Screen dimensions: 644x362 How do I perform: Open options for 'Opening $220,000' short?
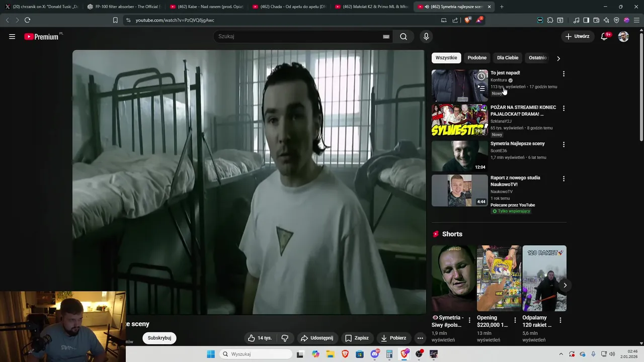[x=515, y=320]
